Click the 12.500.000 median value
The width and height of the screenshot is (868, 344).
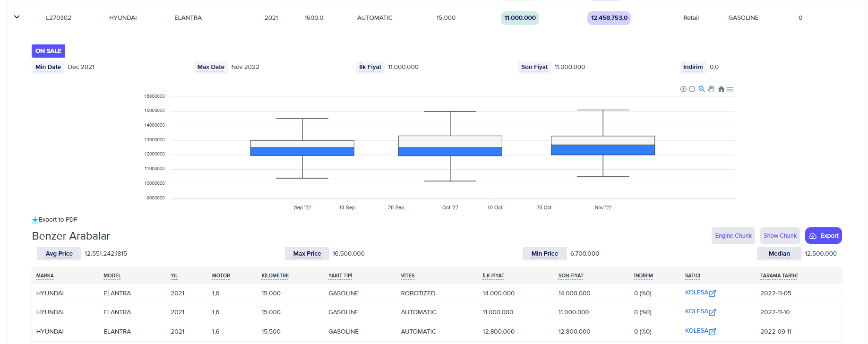point(821,254)
